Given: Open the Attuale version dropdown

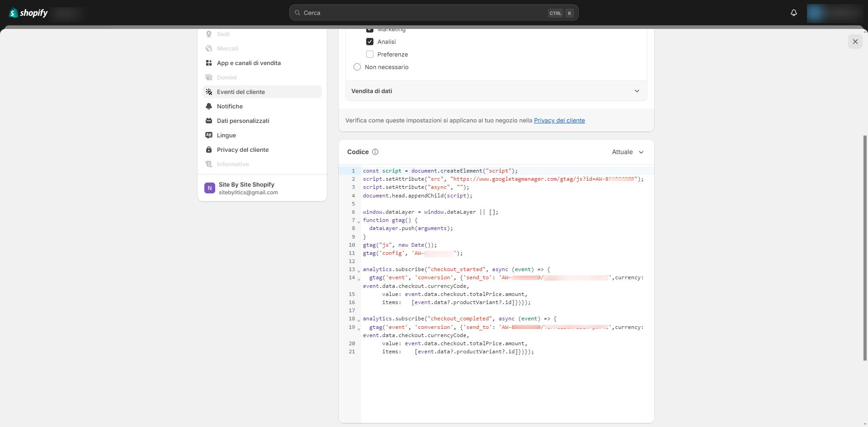Looking at the screenshot, I should [x=627, y=152].
